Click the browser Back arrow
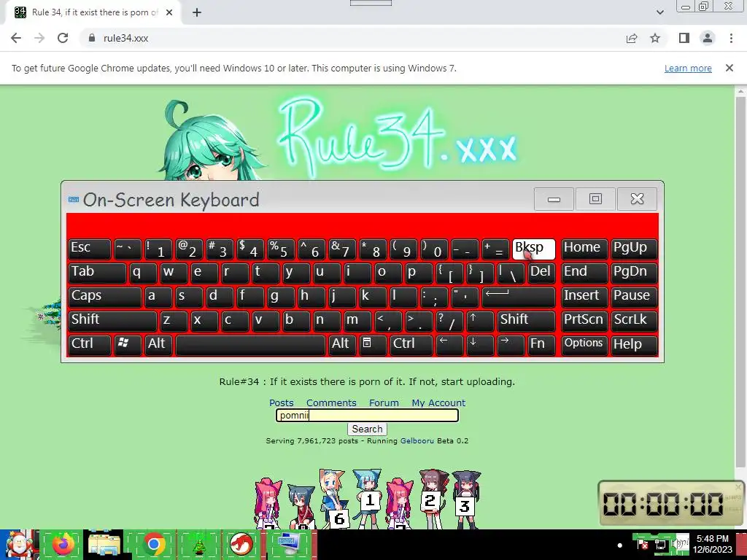747x560 pixels. 16,38
